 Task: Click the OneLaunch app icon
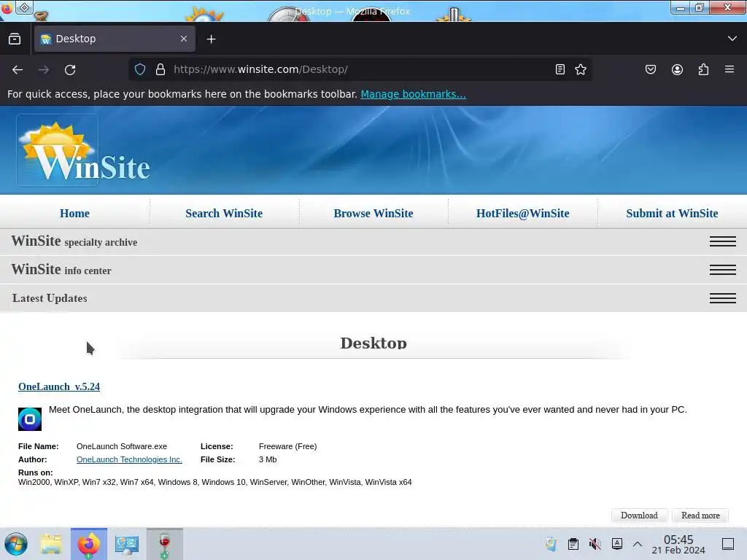(30, 419)
